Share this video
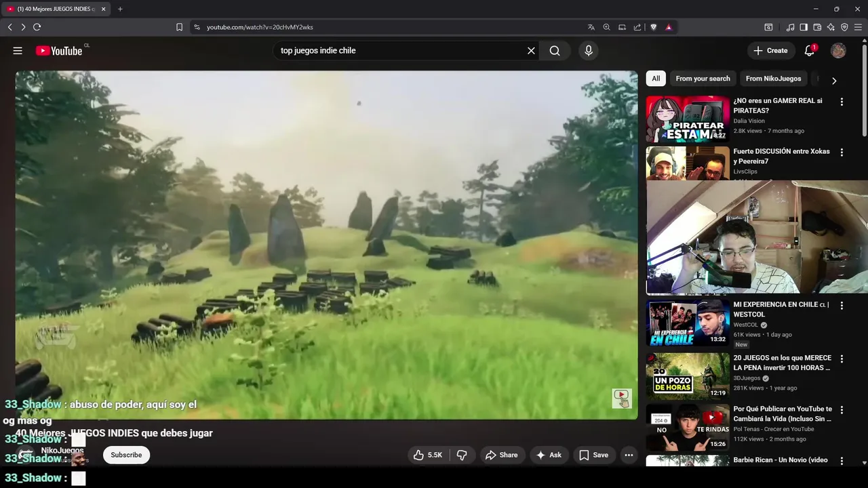The width and height of the screenshot is (868, 488). (502, 455)
